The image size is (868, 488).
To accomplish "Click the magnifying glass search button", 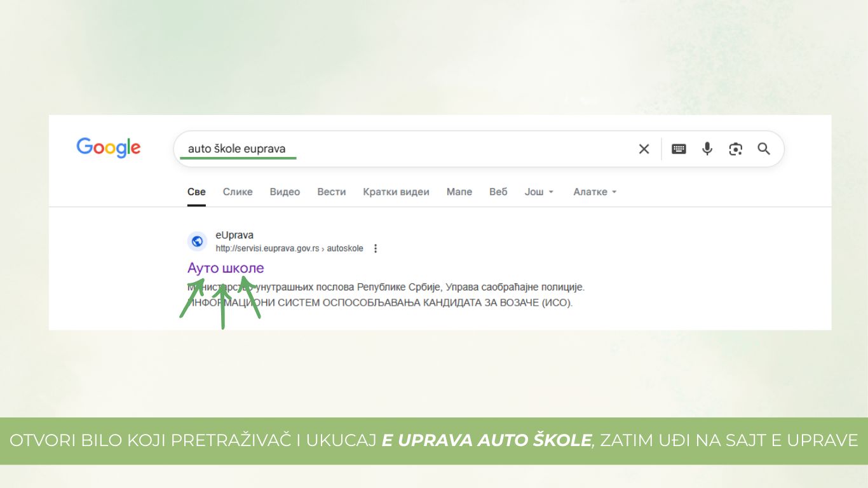I will [x=764, y=149].
